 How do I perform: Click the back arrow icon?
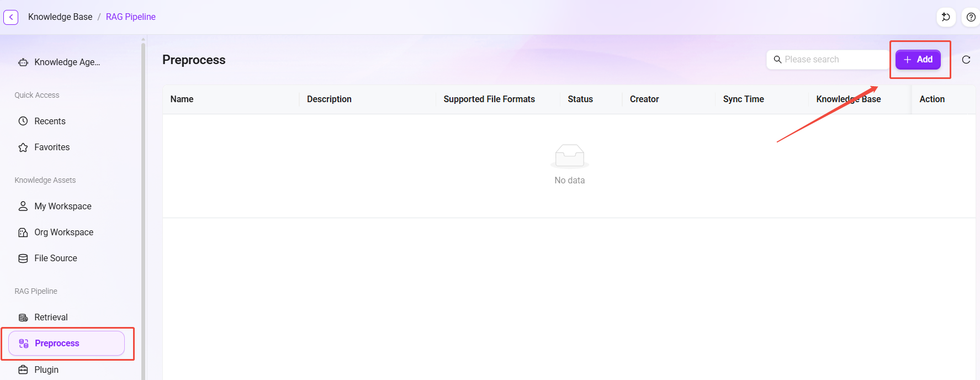[x=11, y=17]
